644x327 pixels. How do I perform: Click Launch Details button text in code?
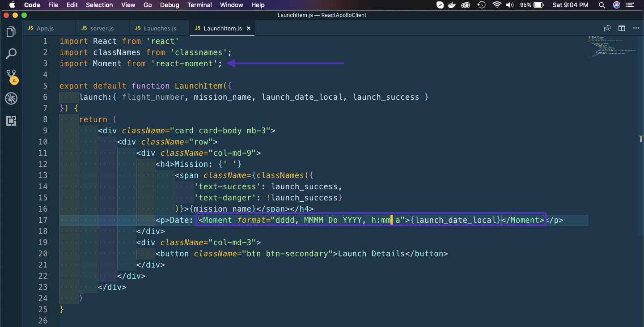coord(372,254)
